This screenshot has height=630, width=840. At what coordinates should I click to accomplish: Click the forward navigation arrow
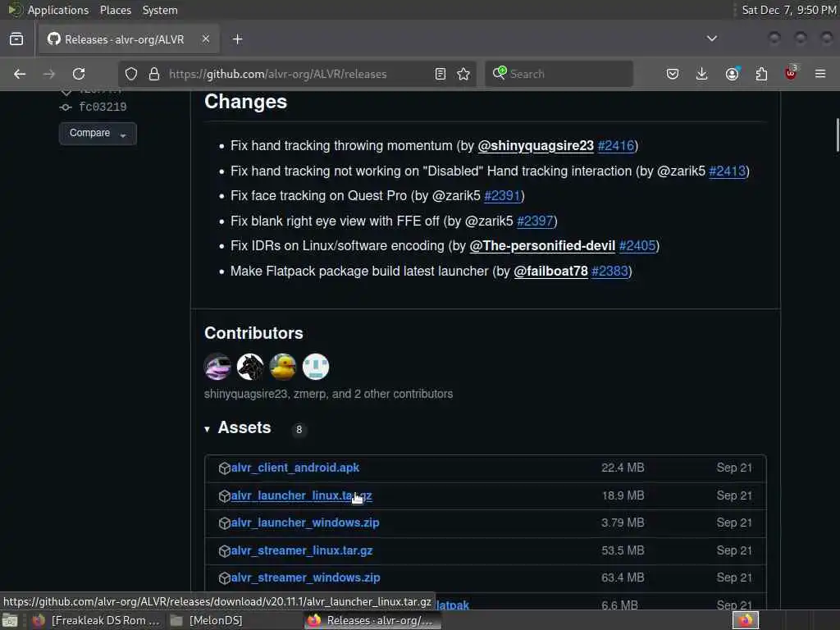(x=48, y=74)
